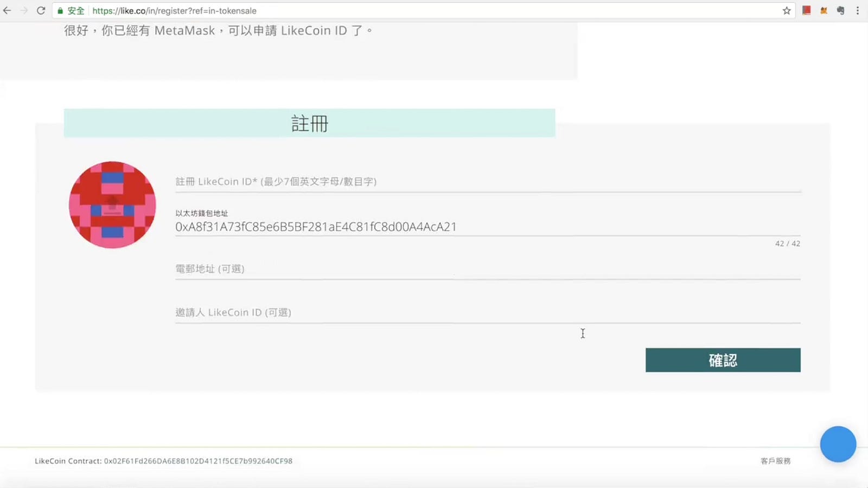Click the LikeCoin ID registration field
The width and height of the screenshot is (868, 488).
click(488, 182)
